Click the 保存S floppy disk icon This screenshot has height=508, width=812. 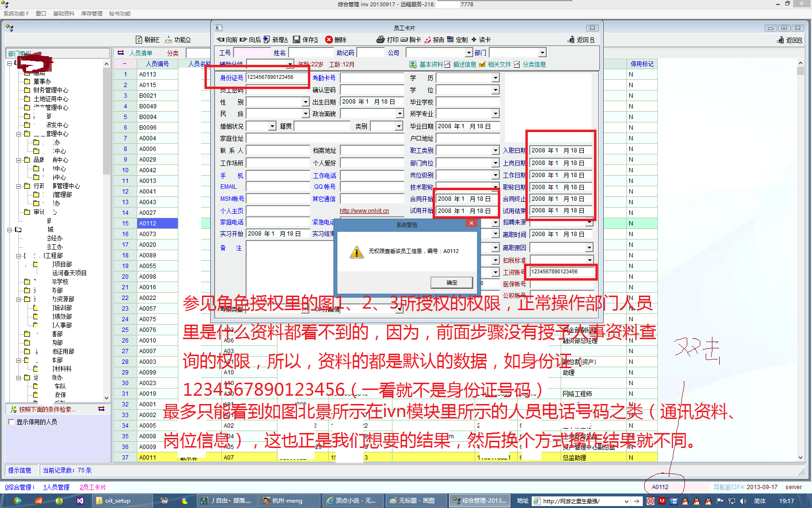296,40
